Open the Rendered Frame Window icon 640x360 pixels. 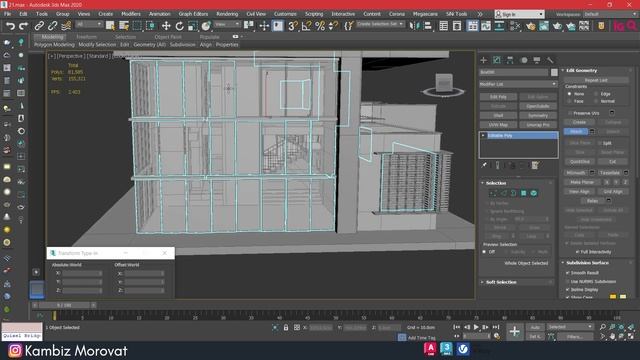point(544,26)
